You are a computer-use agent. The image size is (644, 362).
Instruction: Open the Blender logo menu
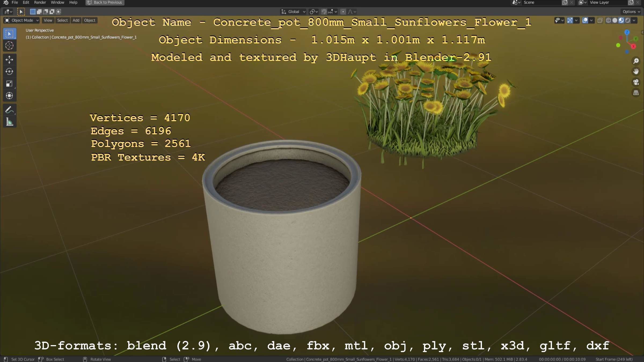[6, 2]
